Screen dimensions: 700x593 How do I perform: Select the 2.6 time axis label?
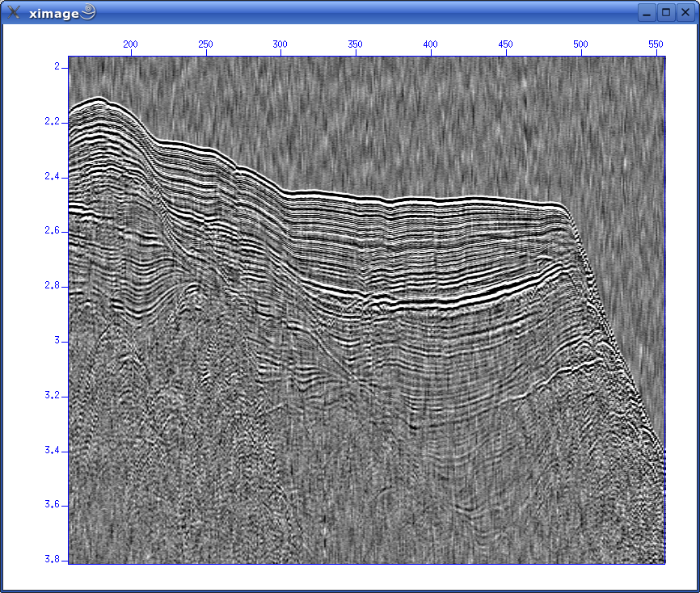click(x=51, y=230)
